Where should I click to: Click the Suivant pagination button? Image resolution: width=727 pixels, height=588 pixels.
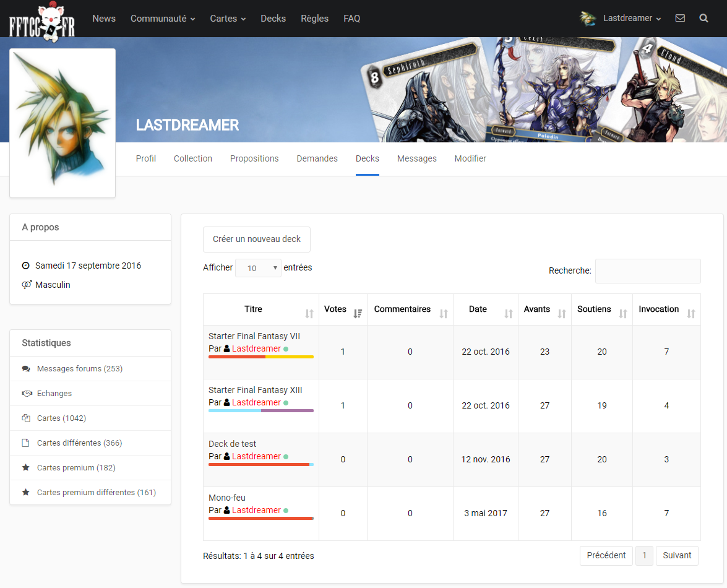(677, 556)
